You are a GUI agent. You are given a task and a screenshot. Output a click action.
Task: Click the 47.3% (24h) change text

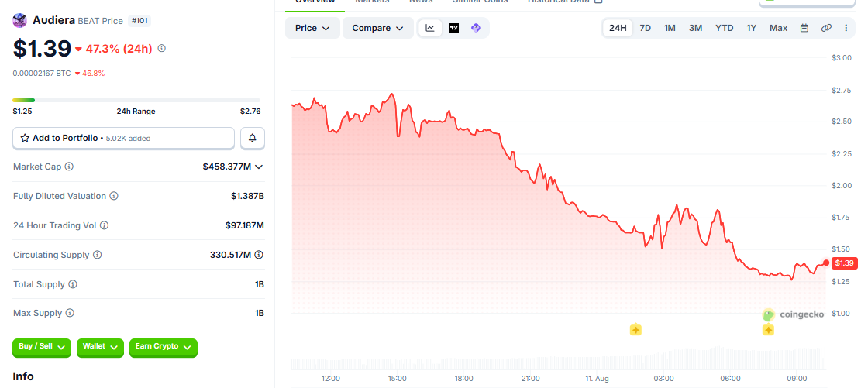[x=119, y=49]
